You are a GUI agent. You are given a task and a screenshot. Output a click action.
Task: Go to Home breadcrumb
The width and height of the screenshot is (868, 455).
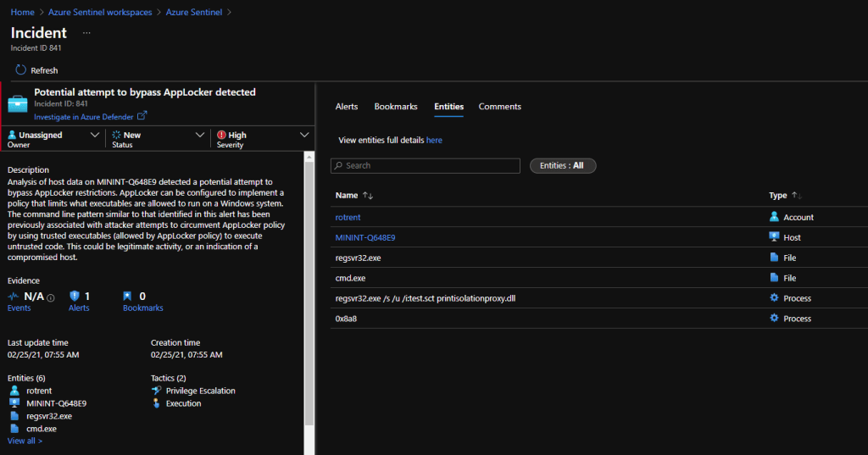point(22,12)
